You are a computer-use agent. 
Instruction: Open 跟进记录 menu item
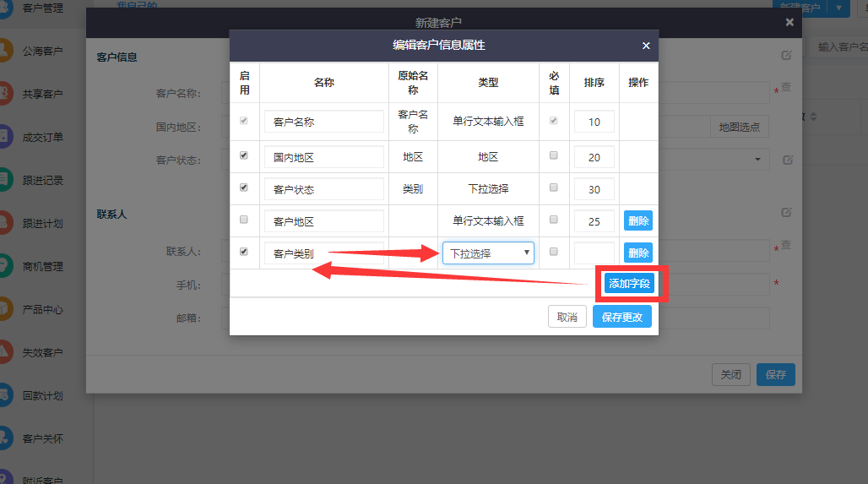tap(42, 181)
